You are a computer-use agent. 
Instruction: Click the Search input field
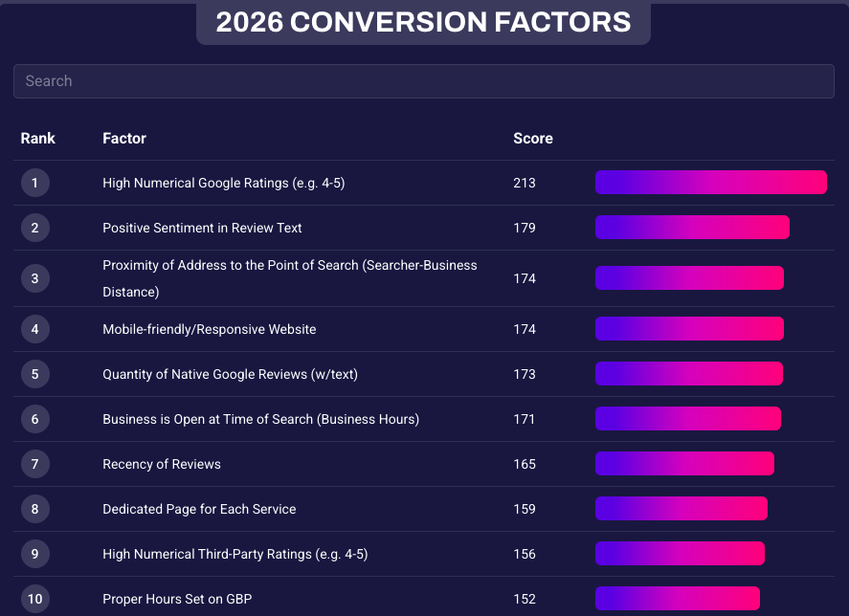423,81
